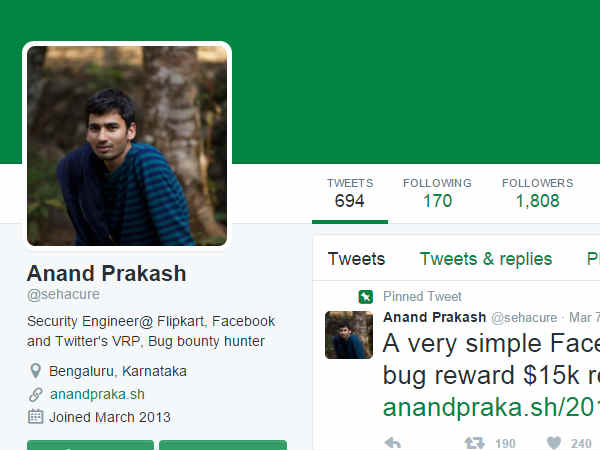This screenshot has height=450, width=600.
Task: Like the pinned tweet with heart icon
Action: (554, 443)
